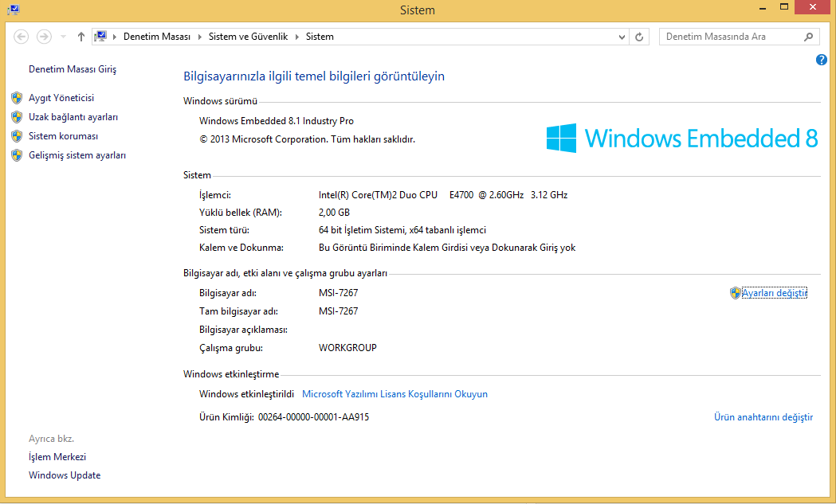Click Ürün anahtarını değiştir link

tap(763, 416)
